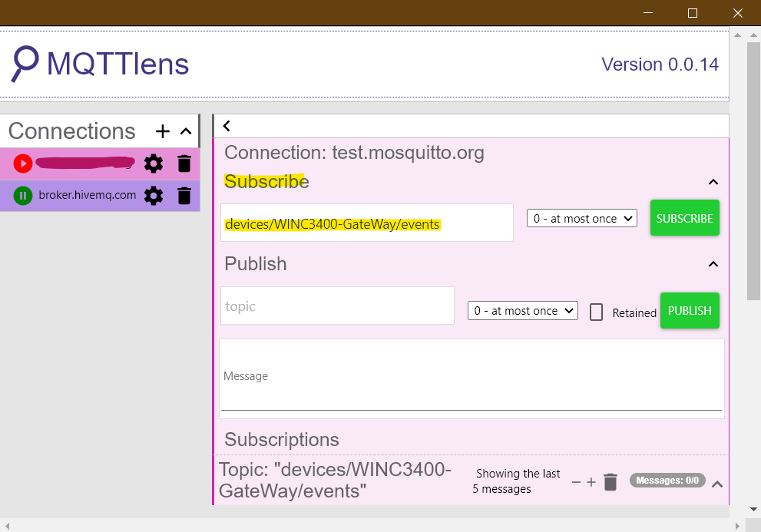This screenshot has width=761, height=532.
Task: Delete broker.hivemq.com connection via trash icon
Action: tap(184, 196)
